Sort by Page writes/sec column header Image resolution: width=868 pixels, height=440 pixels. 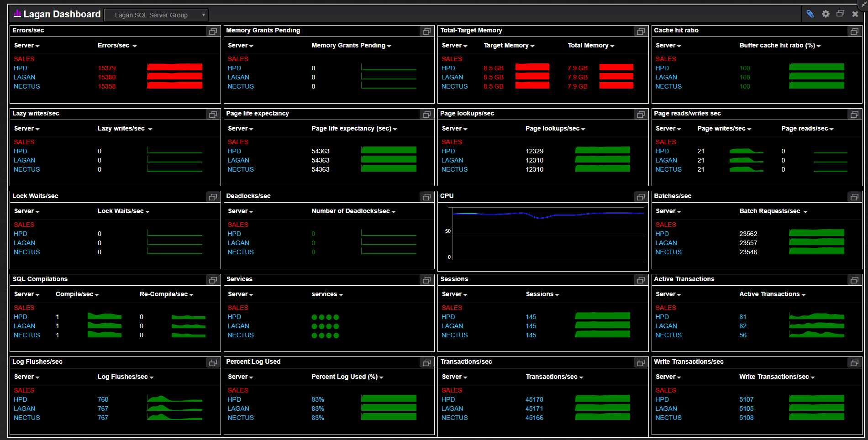pos(724,128)
